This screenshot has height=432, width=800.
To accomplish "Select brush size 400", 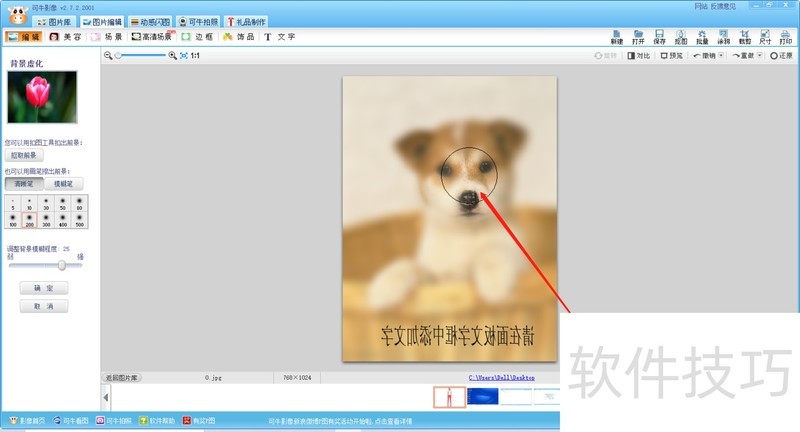I will [x=63, y=220].
